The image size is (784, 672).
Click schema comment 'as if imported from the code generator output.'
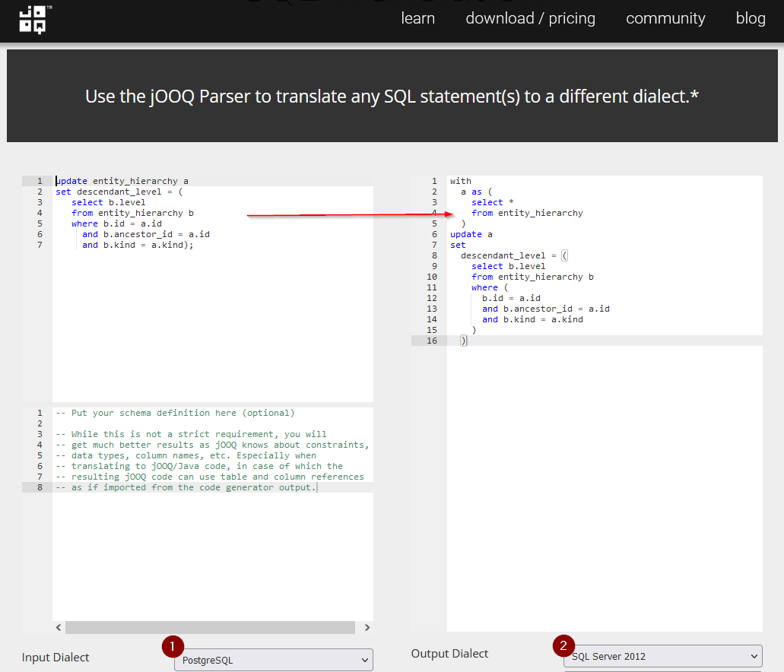pos(186,487)
